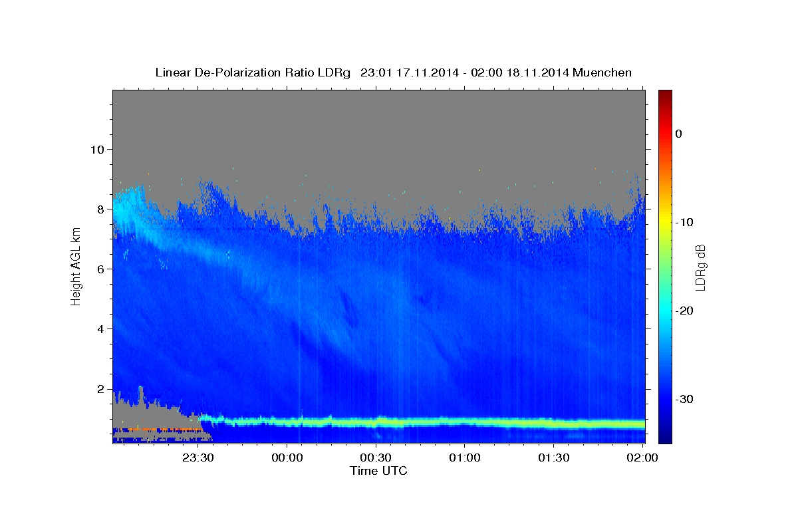Click the 02:00 time axis tick label
The width and height of the screenshot is (798, 532).
642,458
